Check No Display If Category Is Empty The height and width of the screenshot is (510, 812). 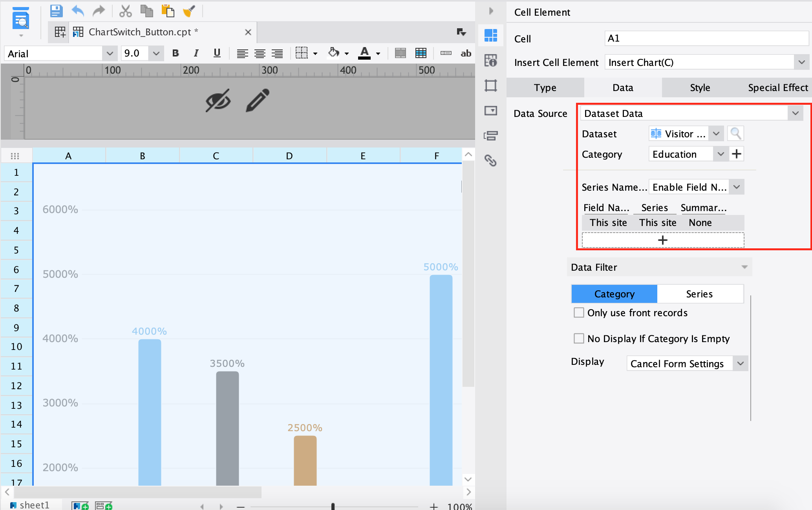click(x=579, y=339)
